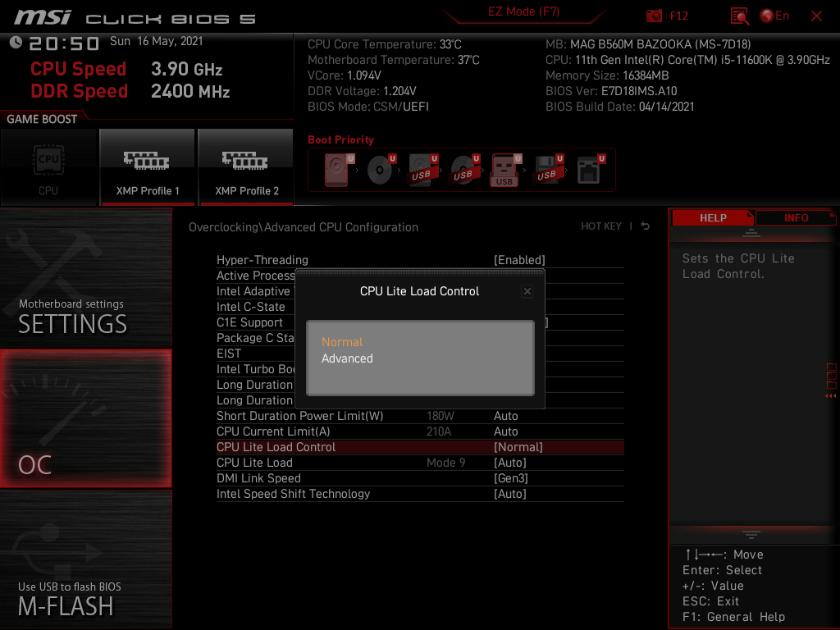Choose Advanced in the Lite Load Control popup
840x630 pixels.
click(347, 358)
